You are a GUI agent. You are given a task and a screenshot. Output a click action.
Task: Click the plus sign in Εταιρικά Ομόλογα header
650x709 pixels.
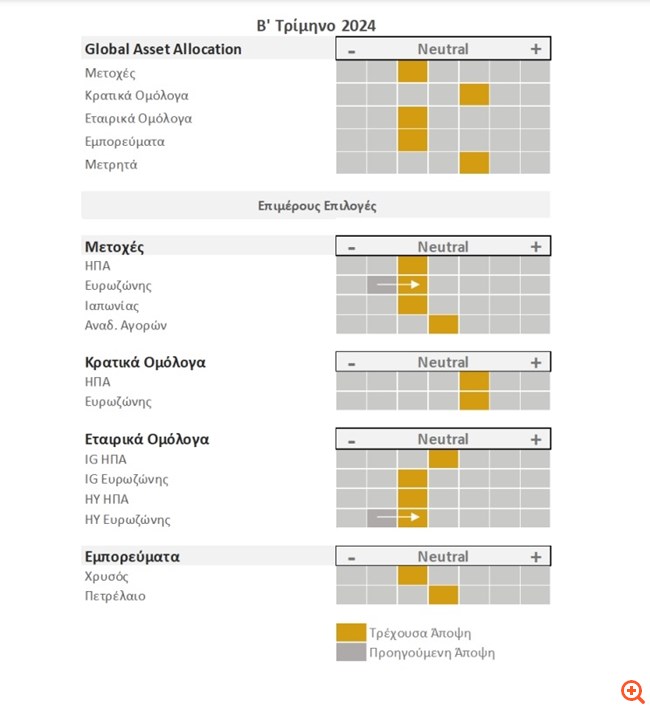(x=536, y=439)
